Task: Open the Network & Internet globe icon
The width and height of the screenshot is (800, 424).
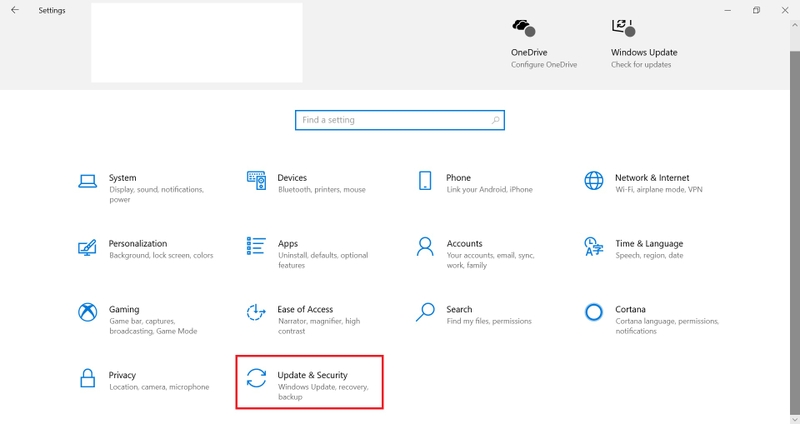Action: [x=593, y=181]
